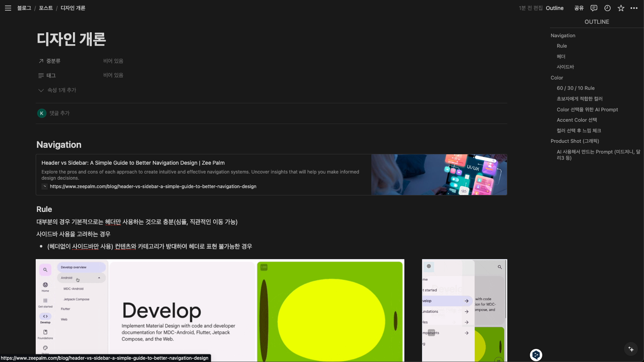Viewport: 644px width, 362px height.
Task: View page history clock icon
Action: click(608, 8)
